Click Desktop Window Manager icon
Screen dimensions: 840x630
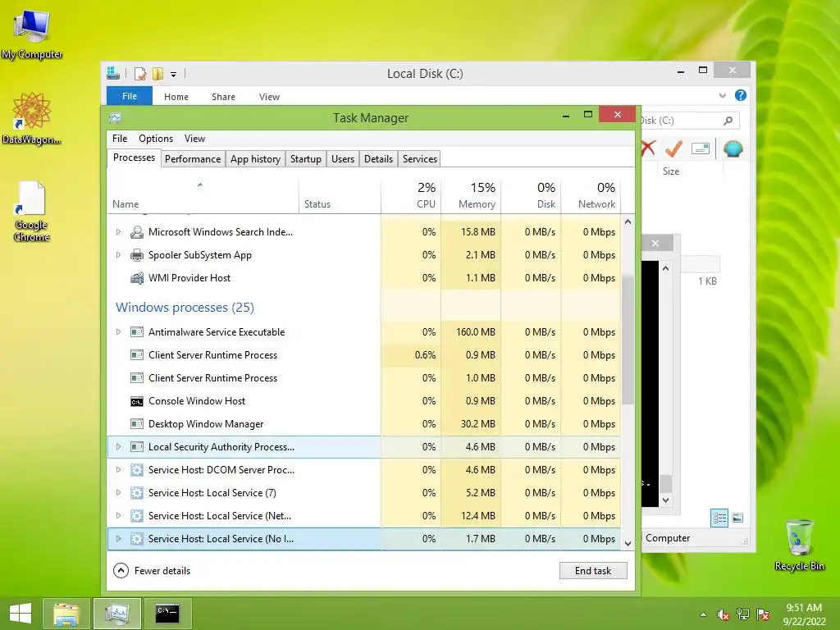coord(137,424)
